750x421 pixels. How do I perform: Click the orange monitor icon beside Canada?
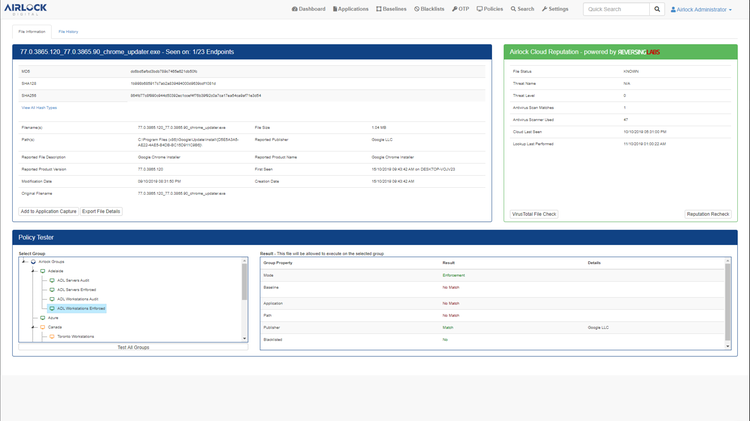click(43, 327)
